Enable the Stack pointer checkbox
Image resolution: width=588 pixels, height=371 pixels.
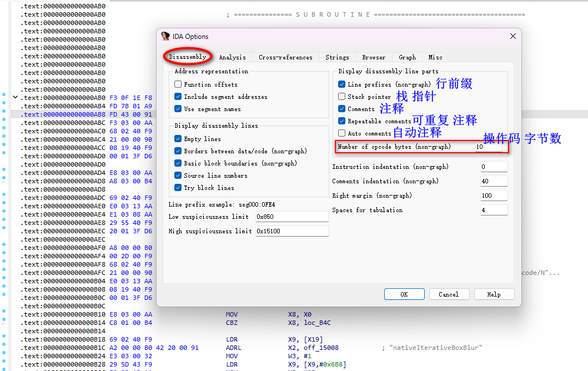click(x=341, y=97)
